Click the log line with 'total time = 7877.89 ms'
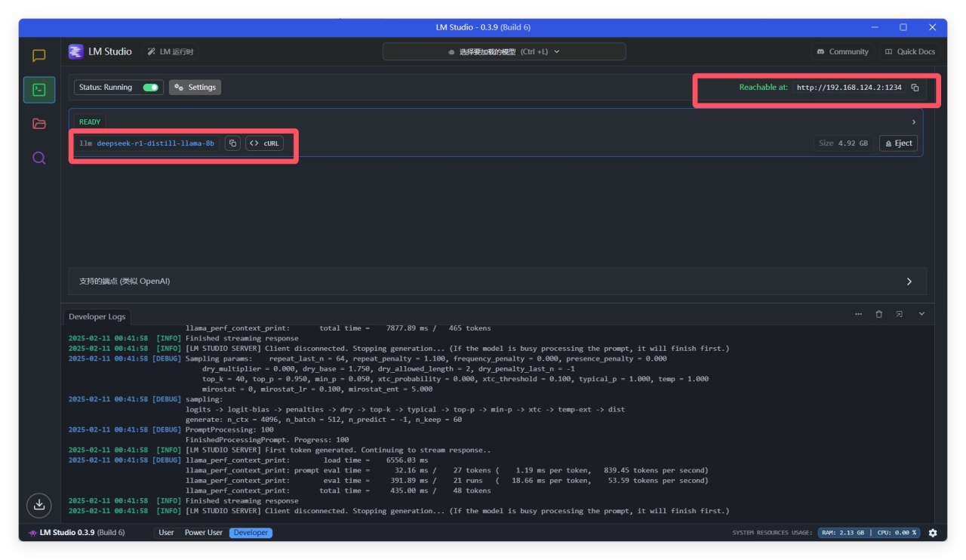966x560 pixels. [x=338, y=328]
